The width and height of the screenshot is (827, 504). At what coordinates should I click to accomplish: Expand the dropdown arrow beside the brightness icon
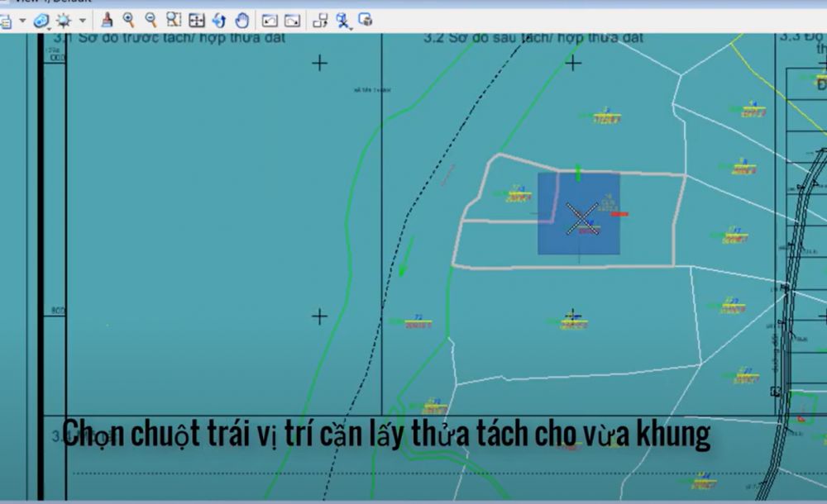pos(81,20)
